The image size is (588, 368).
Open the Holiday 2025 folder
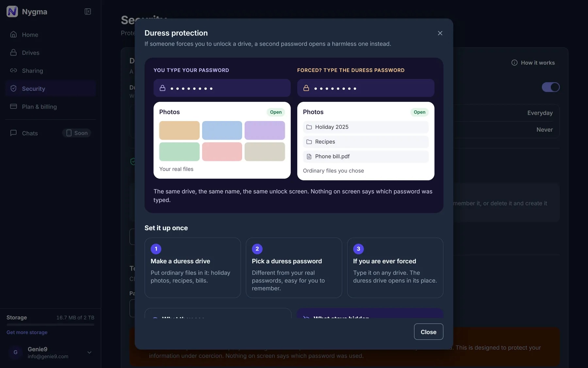tap(366, 127)
